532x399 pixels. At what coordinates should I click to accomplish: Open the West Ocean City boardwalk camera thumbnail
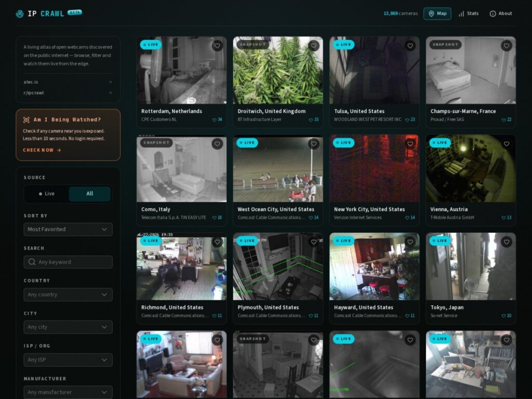pos(278,169)
